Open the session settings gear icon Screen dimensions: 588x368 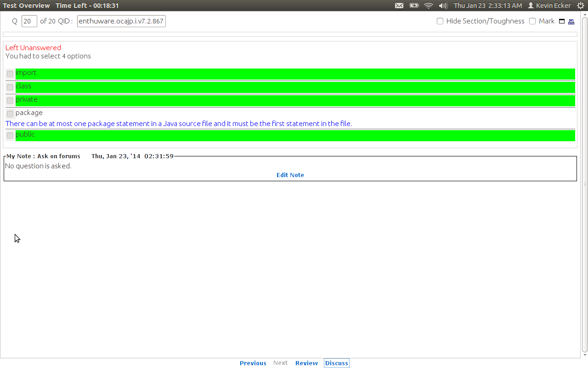coord(580,6)
